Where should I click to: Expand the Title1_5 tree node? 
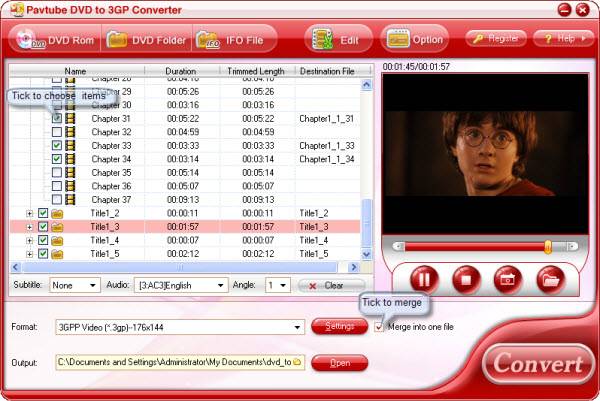(x=29, y=254)
